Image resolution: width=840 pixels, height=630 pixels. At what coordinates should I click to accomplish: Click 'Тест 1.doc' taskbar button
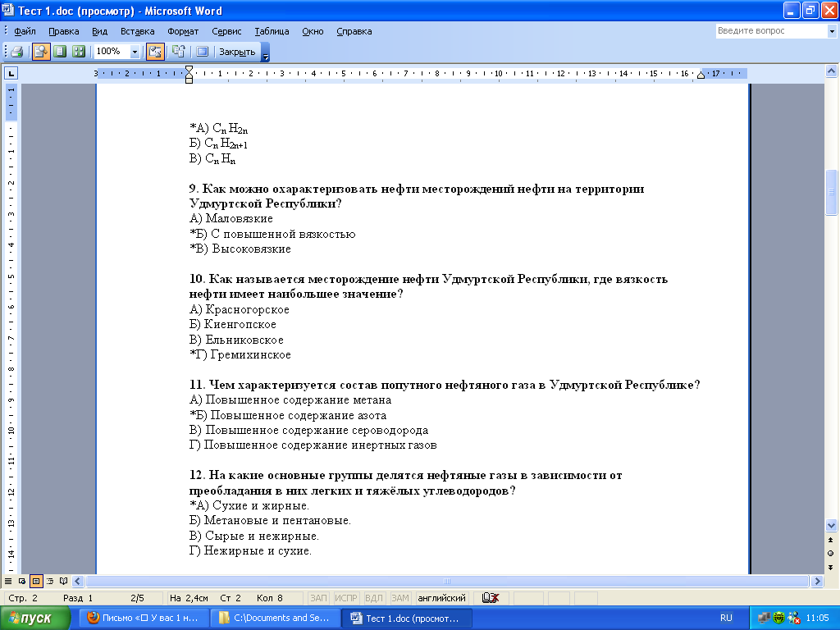point(407,618)
